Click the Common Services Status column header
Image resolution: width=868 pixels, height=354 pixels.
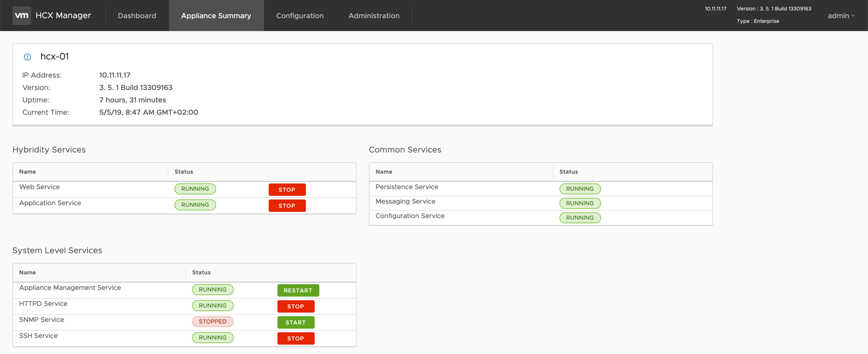(x=568, y=172)
